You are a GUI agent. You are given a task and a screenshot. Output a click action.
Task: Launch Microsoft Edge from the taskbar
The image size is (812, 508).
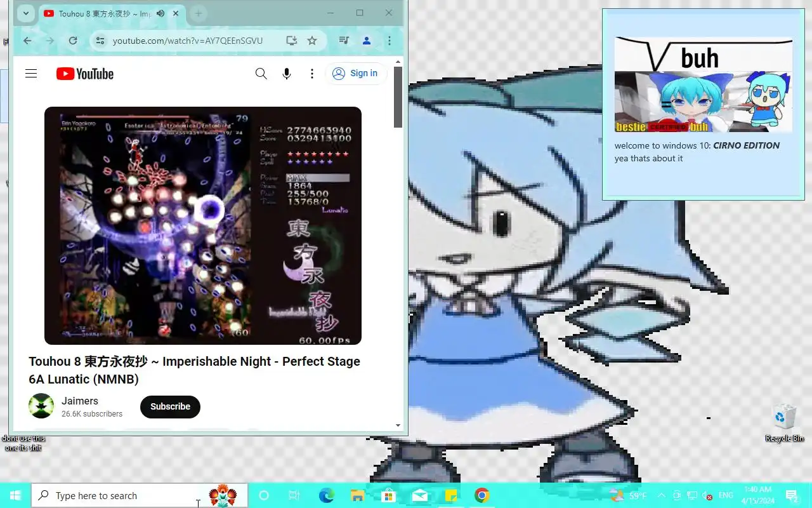tap(327, 495)
